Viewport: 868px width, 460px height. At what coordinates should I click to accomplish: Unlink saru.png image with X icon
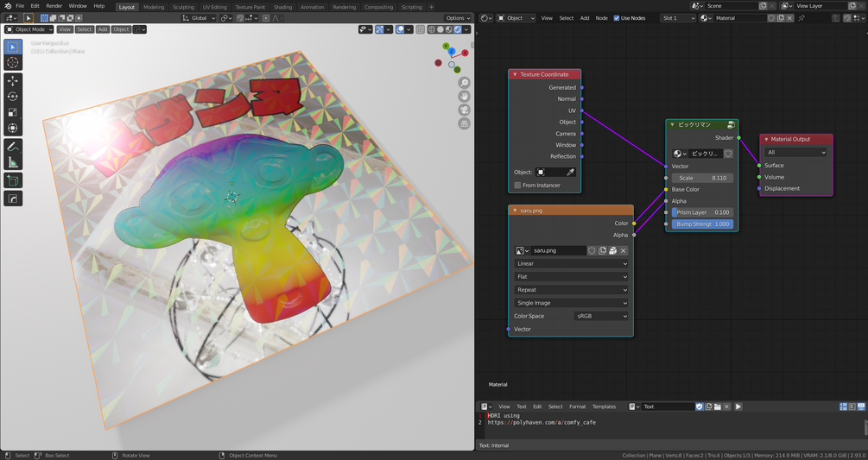(x=624, y=250)
